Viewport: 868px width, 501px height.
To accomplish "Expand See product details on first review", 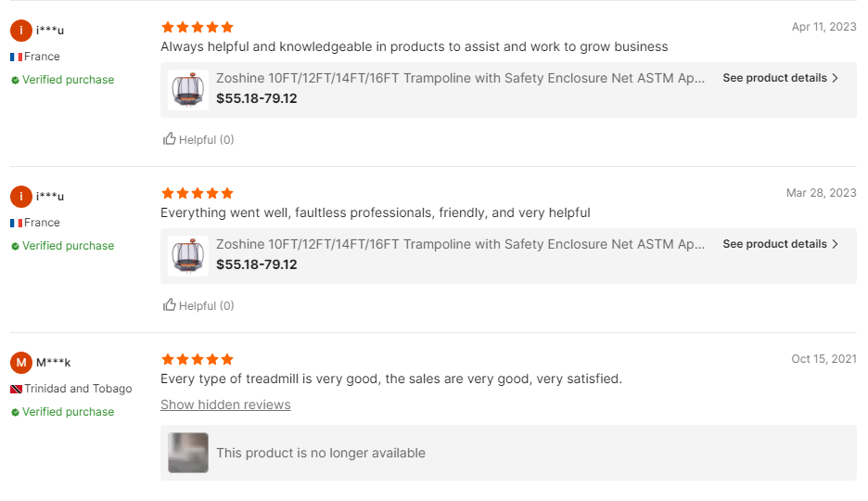I will (774, 78).
